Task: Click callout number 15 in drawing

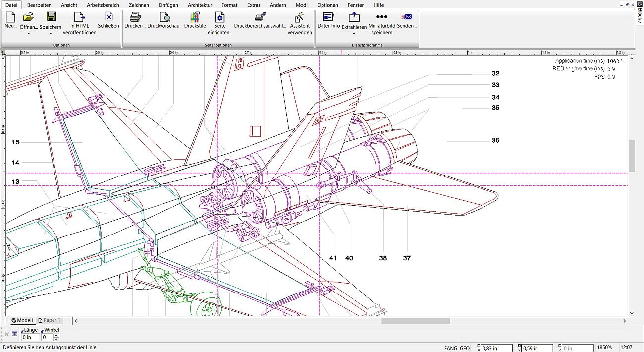Action: (x=16, y=142)
